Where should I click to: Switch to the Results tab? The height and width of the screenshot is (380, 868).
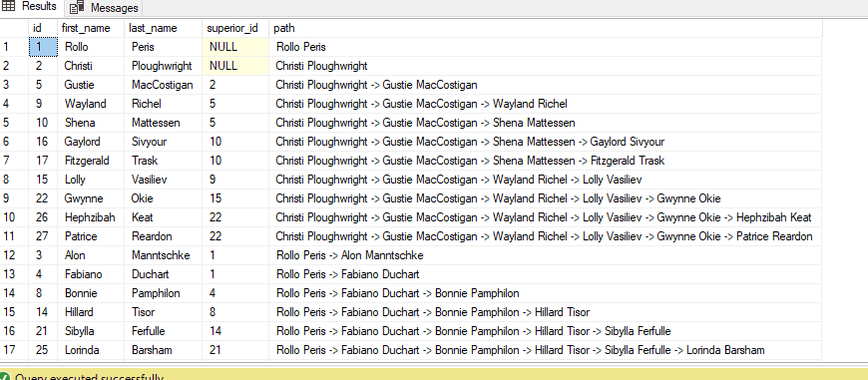pyautogui.click(x=32, y=7)
